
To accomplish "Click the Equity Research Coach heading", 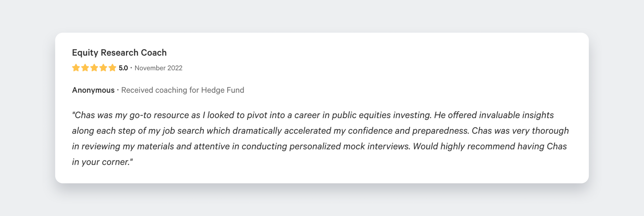I will click(x=119, y=53).
